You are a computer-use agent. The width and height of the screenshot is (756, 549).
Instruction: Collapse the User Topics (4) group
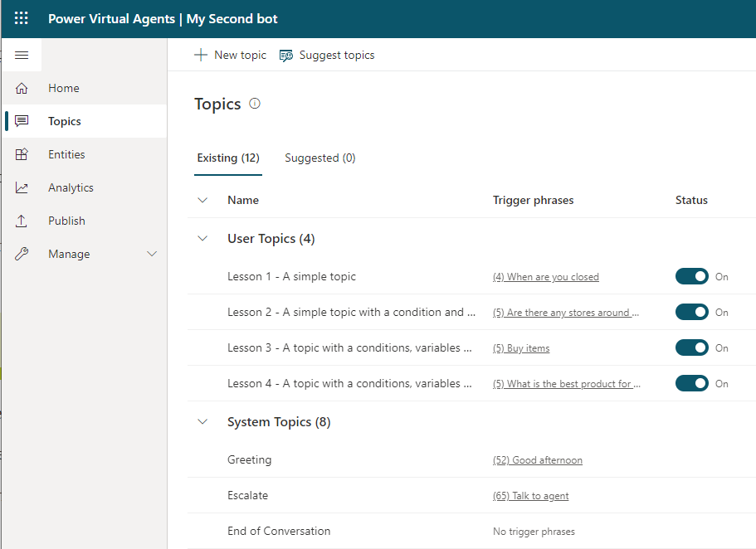pyautogui.click(x=203, y=239)
